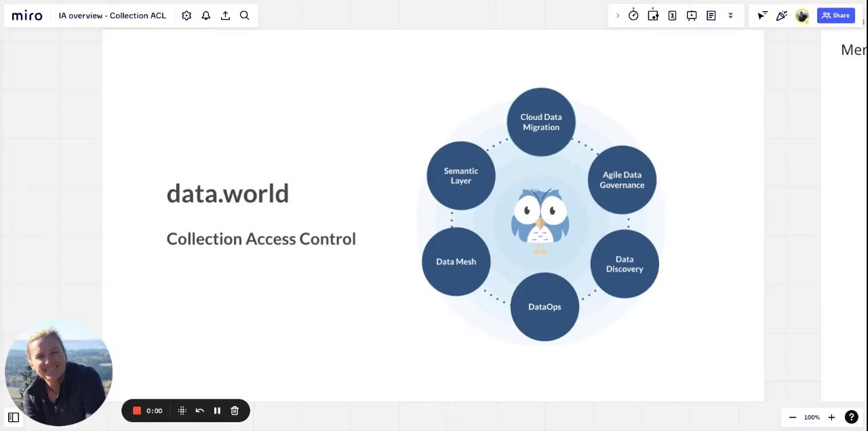This screenshot has height=431, width=868.
Task: Click the recording timer 0:00
Action: pyautogui.click(x=155, y=411)
